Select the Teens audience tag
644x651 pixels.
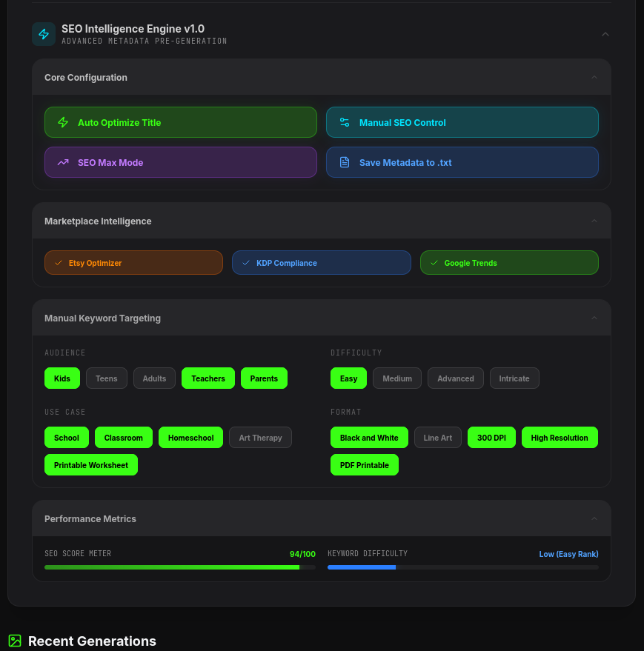tap(107, 378)
